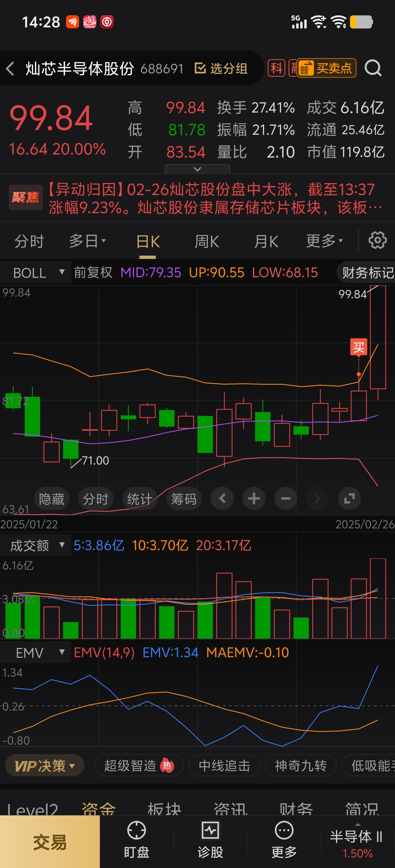Viewport: 395px width, 868px height.
Task: Tap the 99.84 high price label
Action: tap(352, 294)
